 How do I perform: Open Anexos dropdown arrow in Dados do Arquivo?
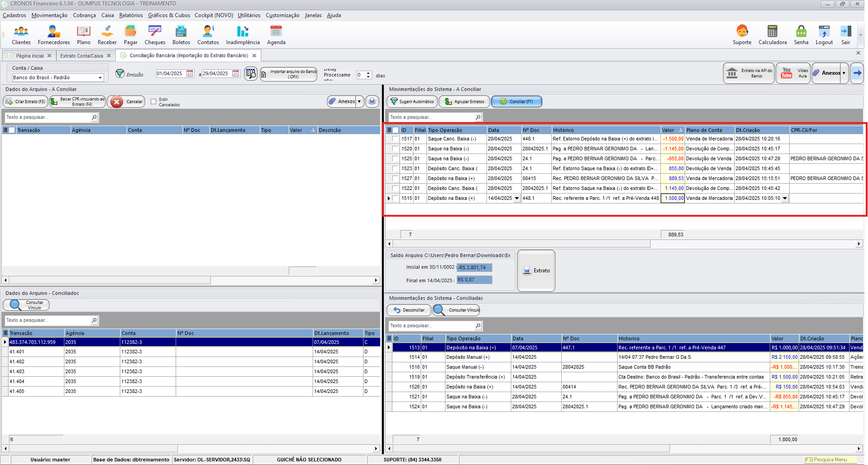point(359,101)
